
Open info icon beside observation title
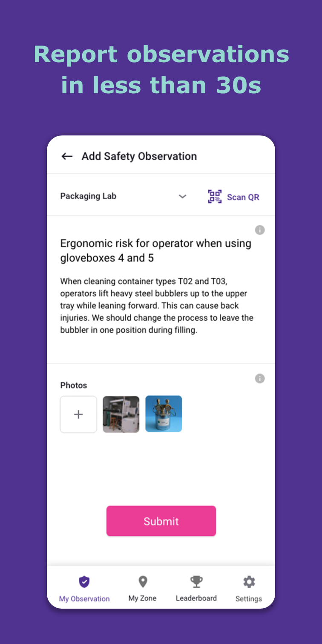pos(260,230)
